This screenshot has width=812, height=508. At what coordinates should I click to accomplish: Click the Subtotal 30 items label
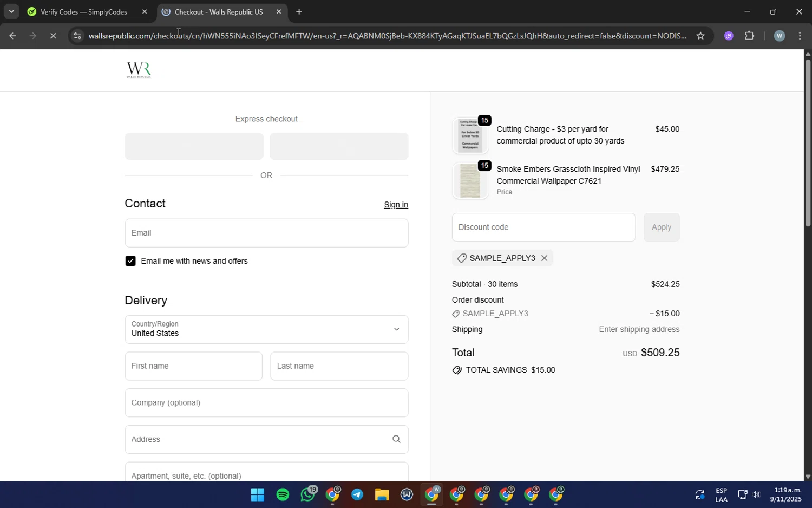(x=484, y=284)
